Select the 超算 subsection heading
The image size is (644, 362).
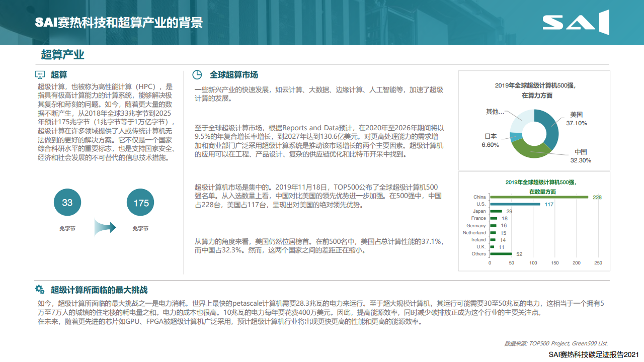point(59,75)
